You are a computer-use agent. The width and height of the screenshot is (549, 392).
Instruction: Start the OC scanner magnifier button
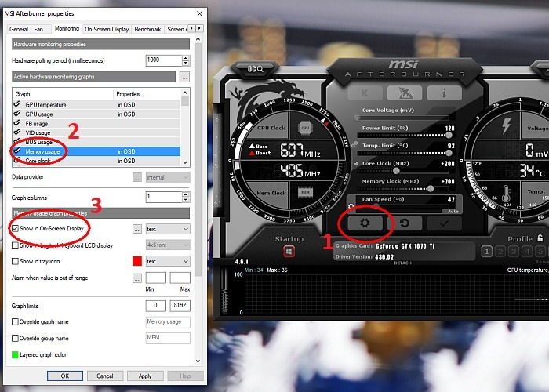pyautogui.click(x=255, y=69)
